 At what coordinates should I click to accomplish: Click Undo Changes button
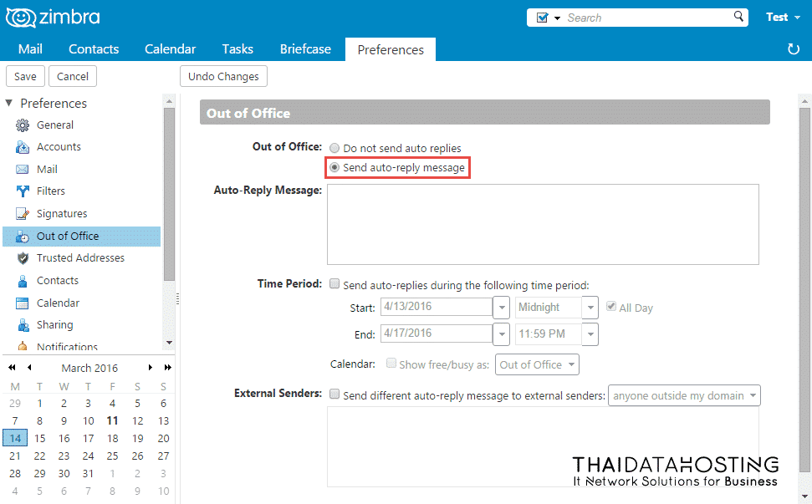(x=223, y=77)
